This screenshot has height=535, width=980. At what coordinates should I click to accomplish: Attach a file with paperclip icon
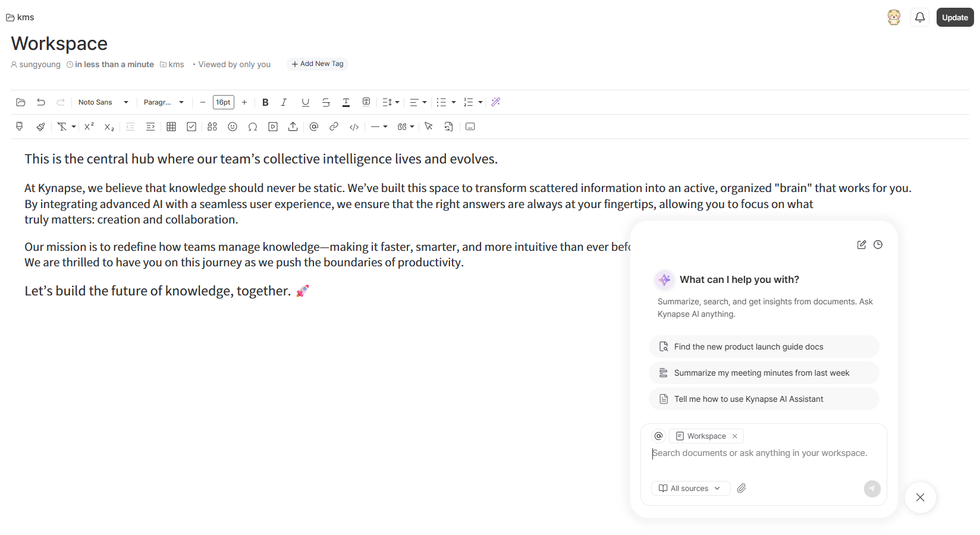[742, 489]
